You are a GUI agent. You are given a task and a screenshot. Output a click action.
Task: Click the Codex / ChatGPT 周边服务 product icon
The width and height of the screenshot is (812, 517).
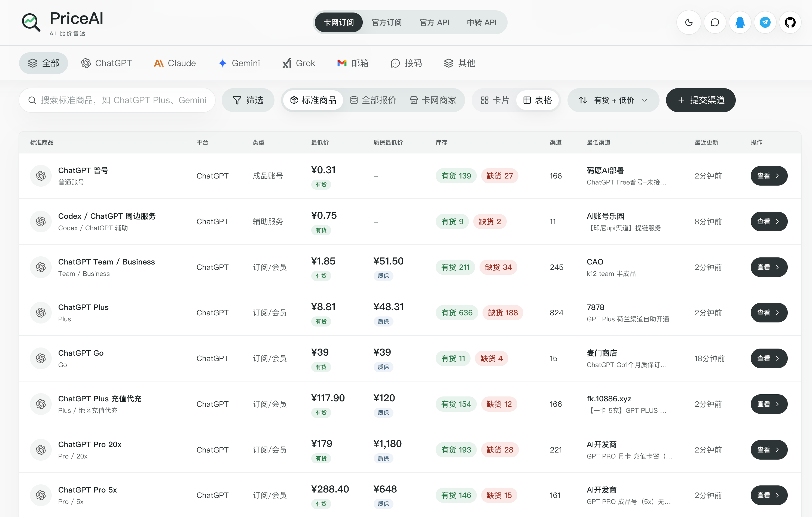pos(41,221)
